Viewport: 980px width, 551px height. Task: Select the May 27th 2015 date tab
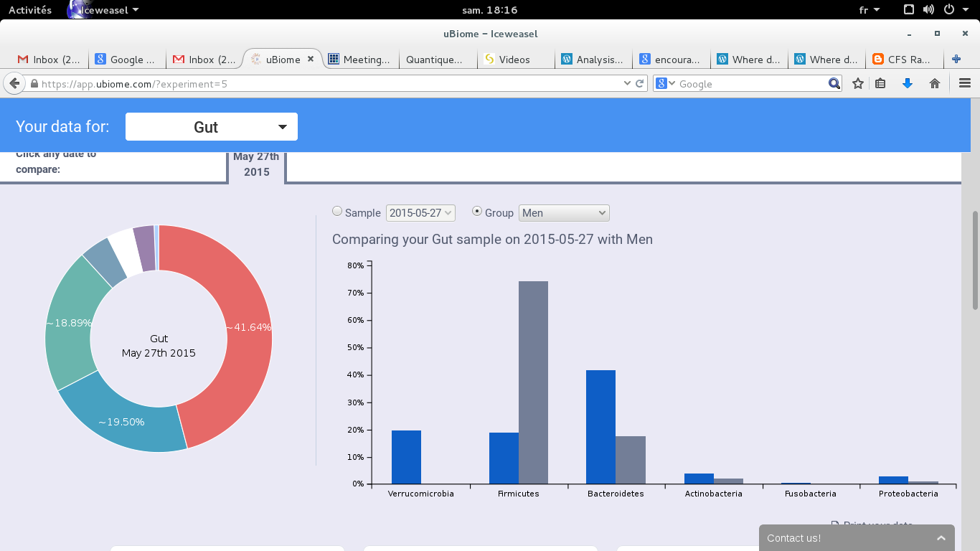coord(256,165)
